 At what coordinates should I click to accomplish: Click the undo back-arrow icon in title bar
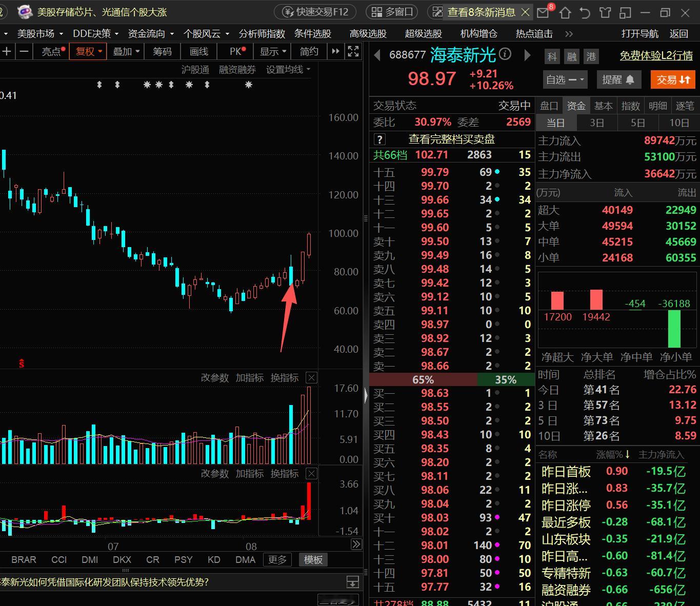pos(585,12)
